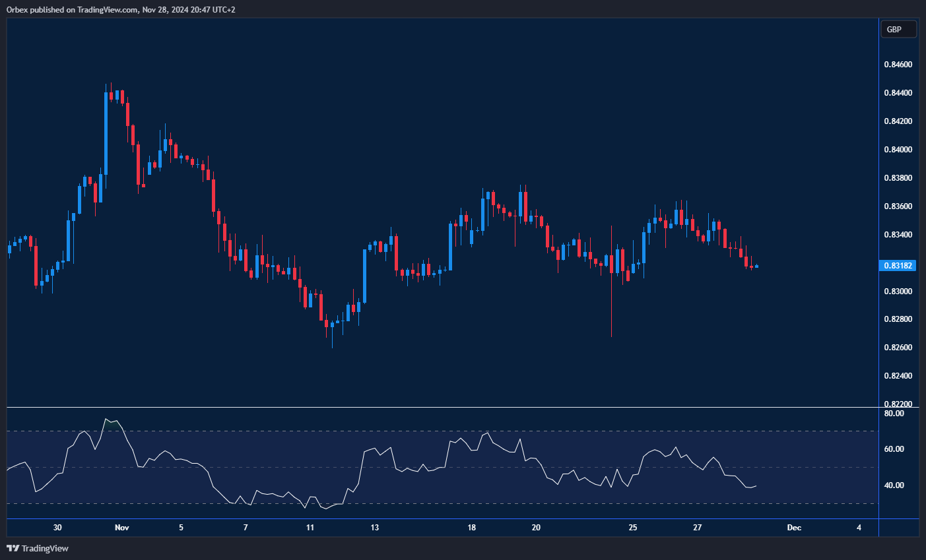Select the 60.00 RSI scale label
Image resolution: width=926 pixels, height=560 pixels.
[x=894, y=449]
